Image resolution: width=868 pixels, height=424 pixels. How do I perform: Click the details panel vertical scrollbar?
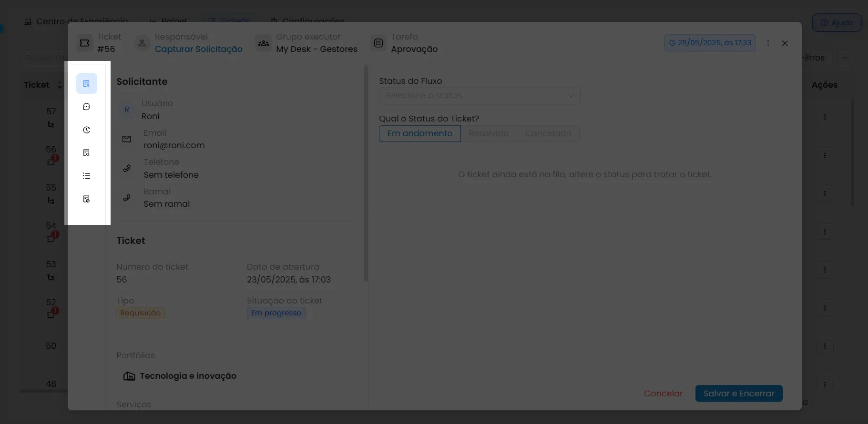[366, 173]
